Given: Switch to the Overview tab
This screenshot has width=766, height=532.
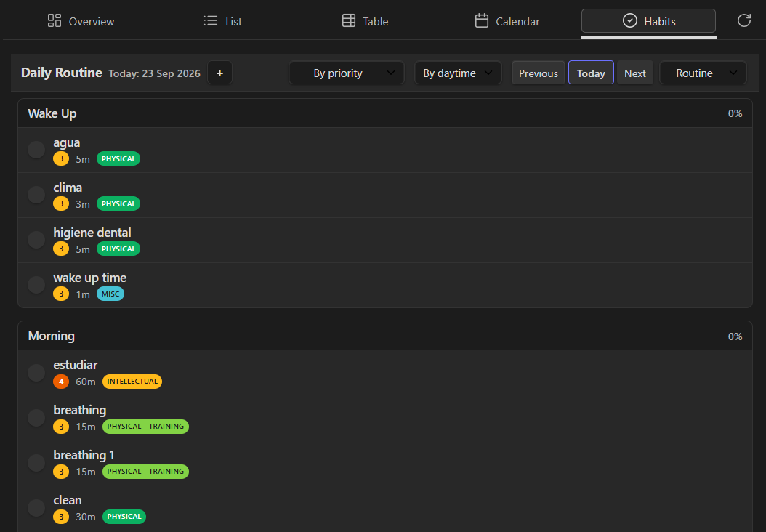Looking at the screenshot, I should [81, 21].
